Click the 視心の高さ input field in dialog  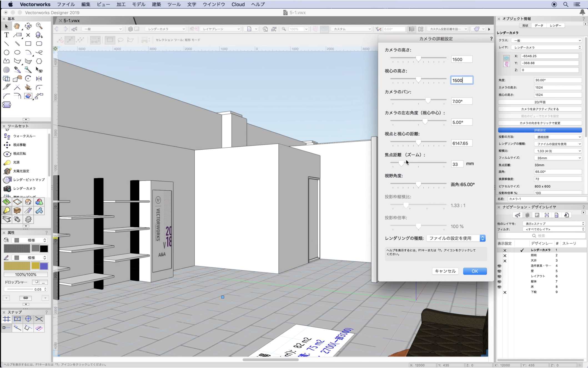[x=462, y=80]
